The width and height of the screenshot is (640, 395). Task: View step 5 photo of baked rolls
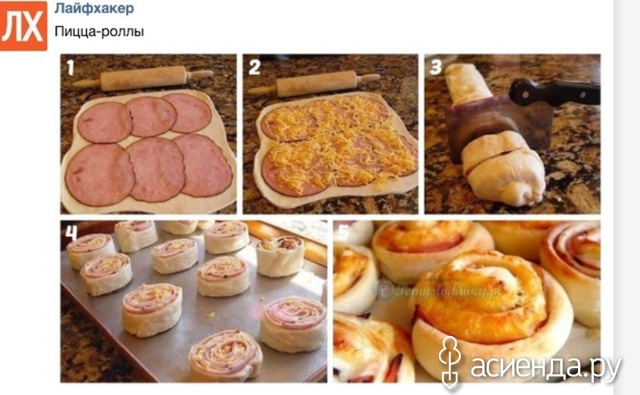click(467, 302)
